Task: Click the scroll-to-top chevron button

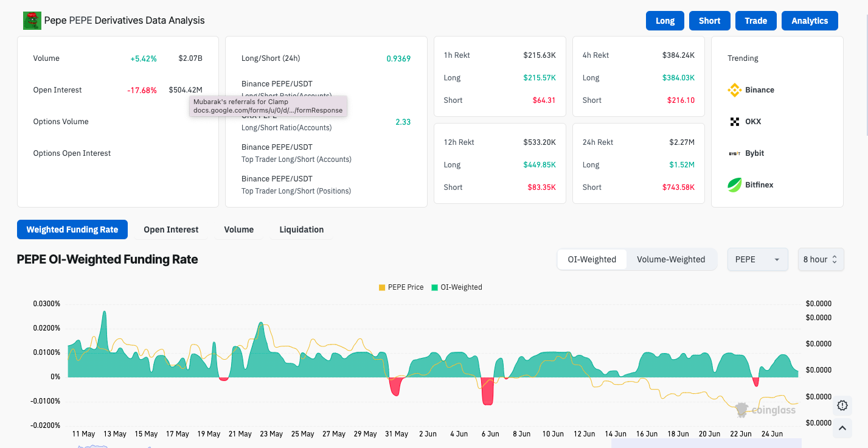Action: [x=842, y=429]
